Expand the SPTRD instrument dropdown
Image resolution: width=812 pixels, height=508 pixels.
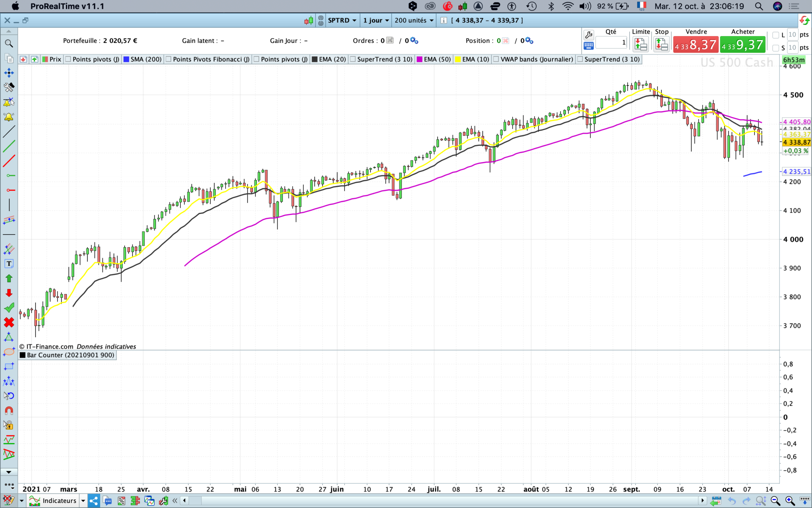(x=342, y=20)
